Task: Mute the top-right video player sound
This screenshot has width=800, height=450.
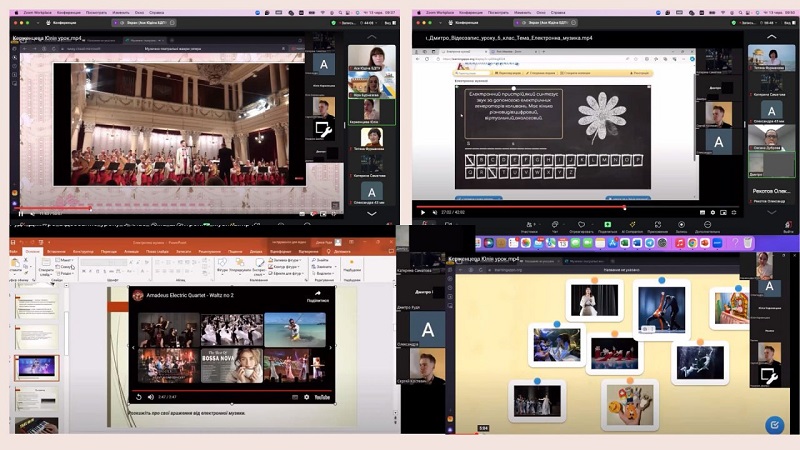Action: pyautogui.click(x=435, y=212)
